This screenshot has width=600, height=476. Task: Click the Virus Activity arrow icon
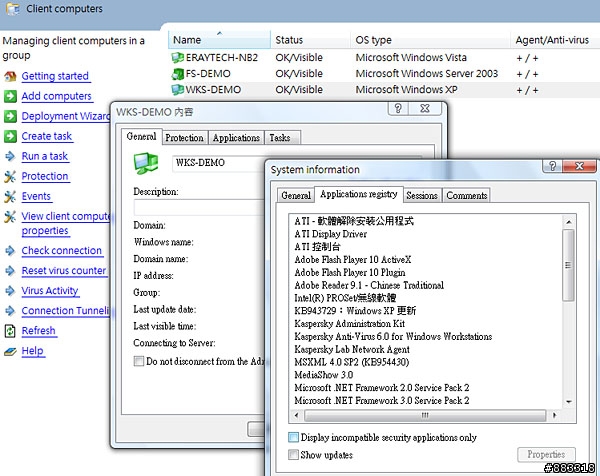click(10, 291)
